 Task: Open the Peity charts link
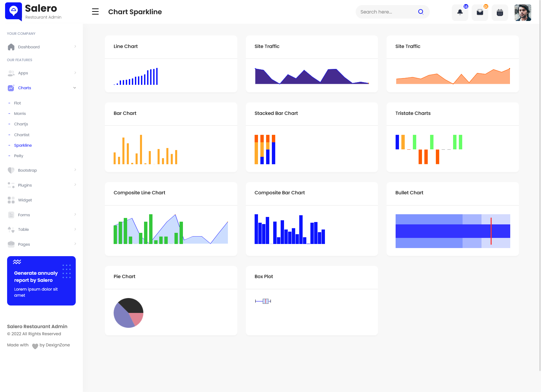(x=19, y=156)
